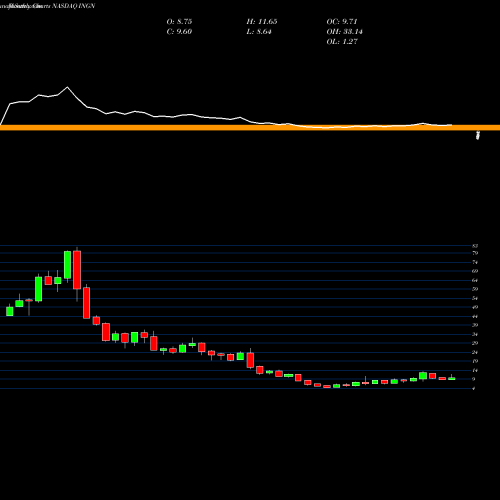Click the price axis label "64"
Screen dimensions: 500x500
(475, 280)
